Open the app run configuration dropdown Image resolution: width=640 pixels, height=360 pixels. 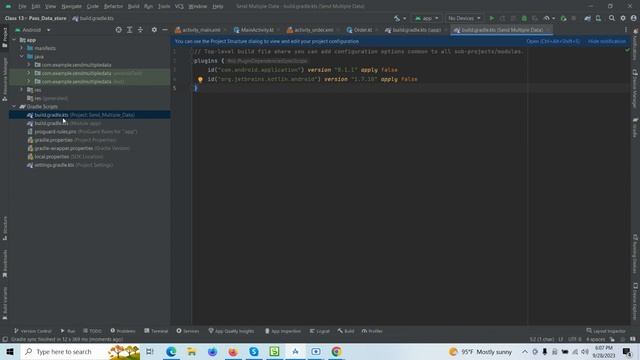427,18
